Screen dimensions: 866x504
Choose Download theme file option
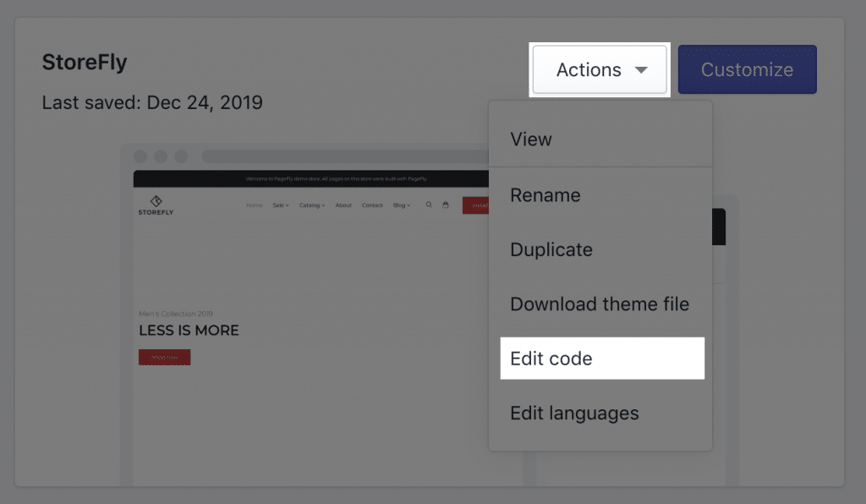coord(600,304)
